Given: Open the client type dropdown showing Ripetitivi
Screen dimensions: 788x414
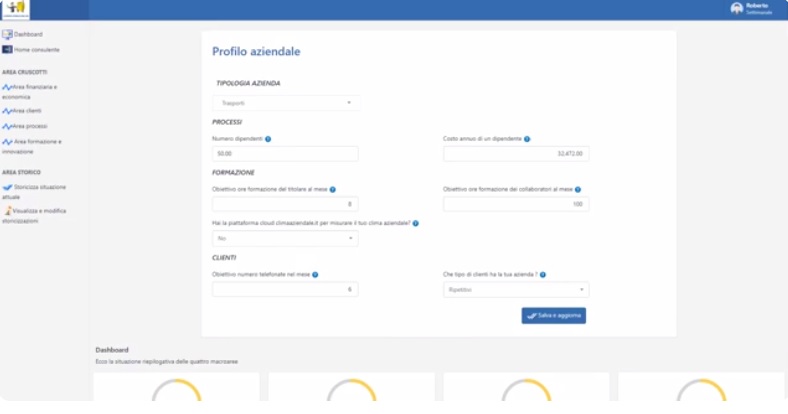Looking at the screenshot, I should tap(516, 290).
